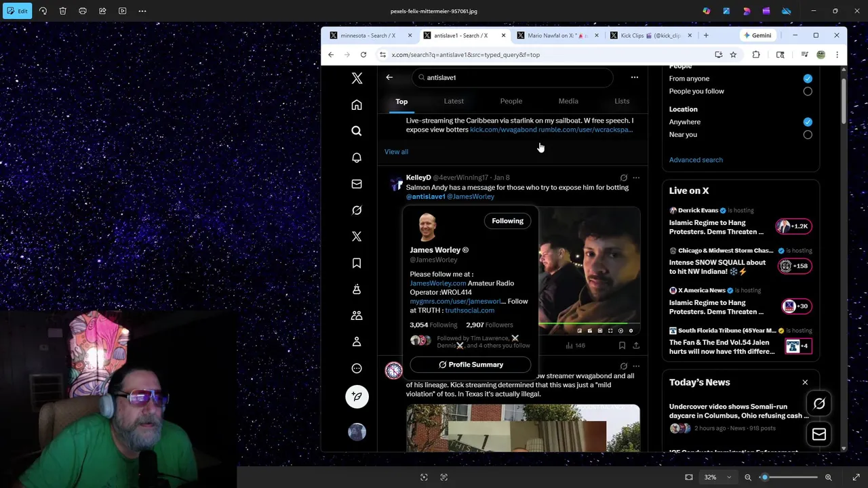Open More circle icon in X sidebar
The image size is (868, 488).
click(x=357, y=369)
